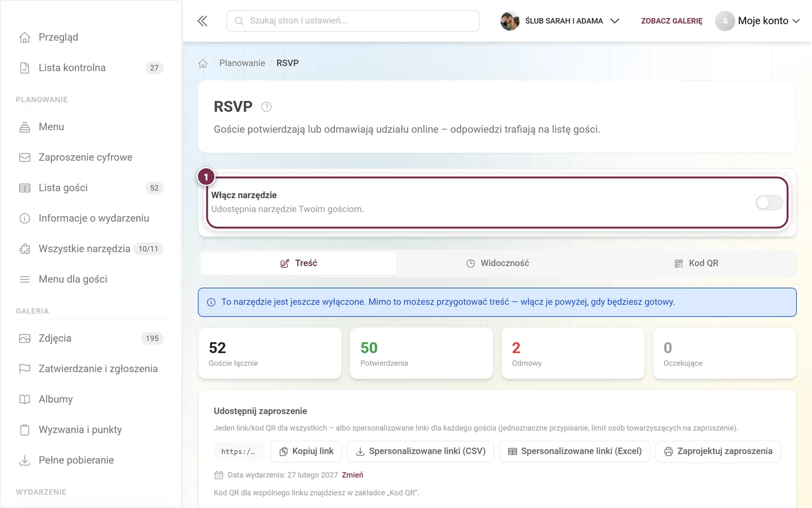
Task: Click Zmień next to event date
Action: pyautogui.click(x=352, y=475)
